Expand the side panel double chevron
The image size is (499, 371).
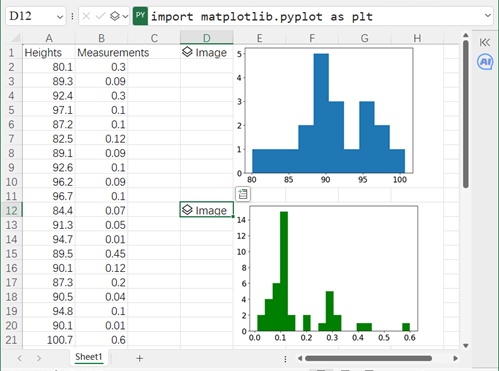[485, 42]
